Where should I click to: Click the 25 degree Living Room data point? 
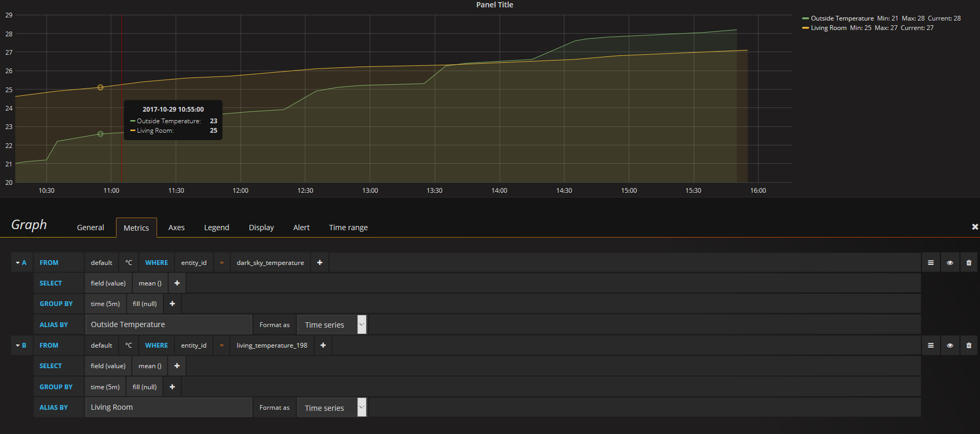click(x=100, y=87)
